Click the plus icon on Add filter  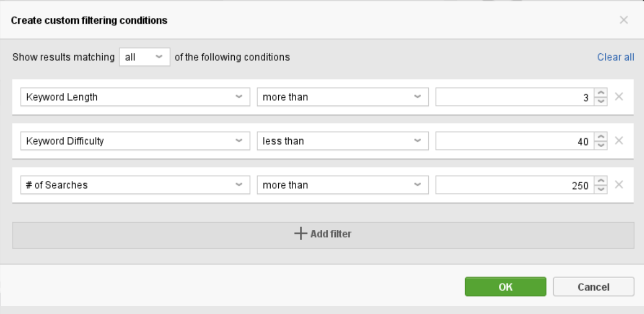coord(300,234)
